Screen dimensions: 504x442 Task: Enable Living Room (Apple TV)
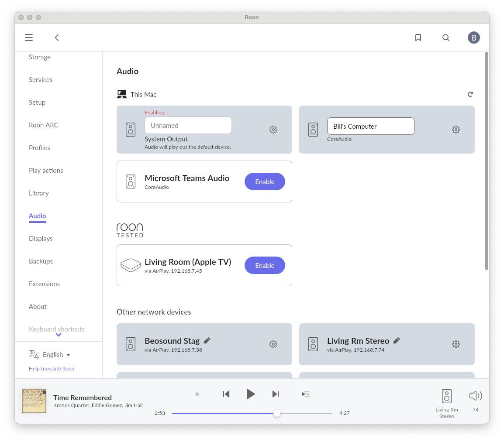coord(265,265)
